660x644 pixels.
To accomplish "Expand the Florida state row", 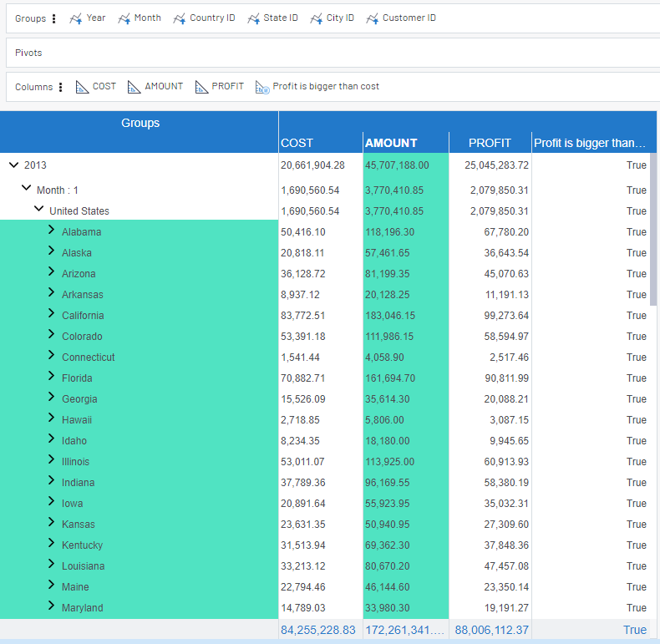I will point(51,377).
